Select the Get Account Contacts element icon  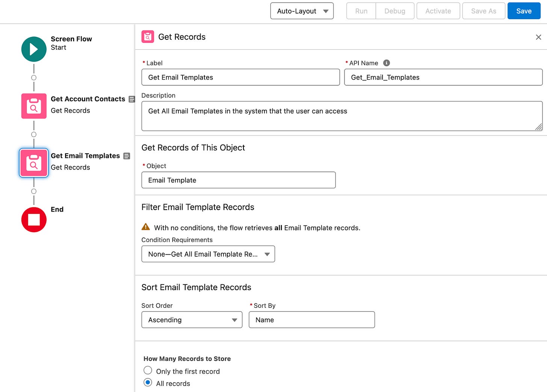click(x=34, y=106)
